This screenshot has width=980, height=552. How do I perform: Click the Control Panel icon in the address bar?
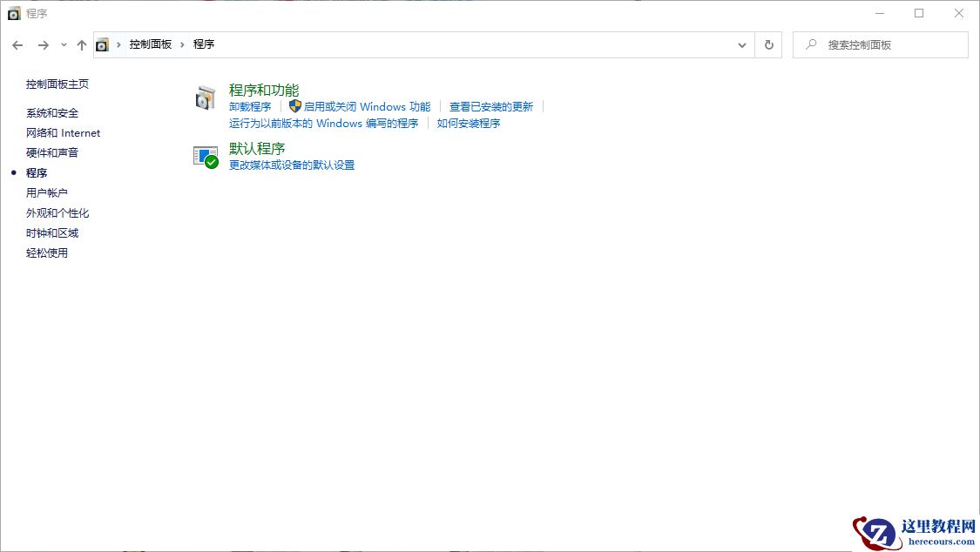(103, 44)
